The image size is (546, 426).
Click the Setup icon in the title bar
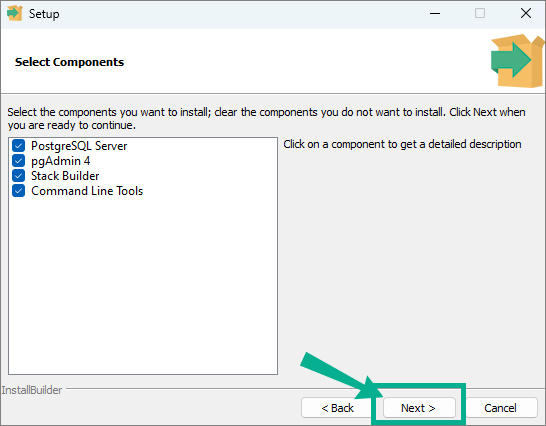tap(14, 13)
